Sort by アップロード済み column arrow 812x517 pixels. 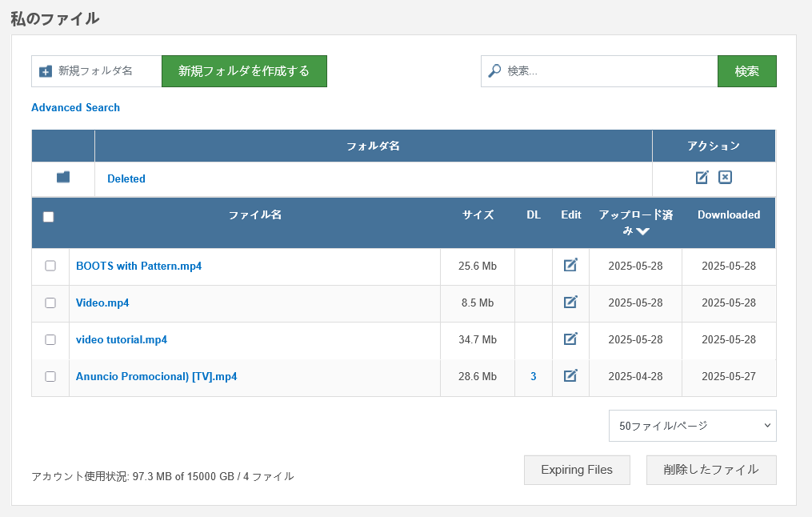[x=642, y=231]
